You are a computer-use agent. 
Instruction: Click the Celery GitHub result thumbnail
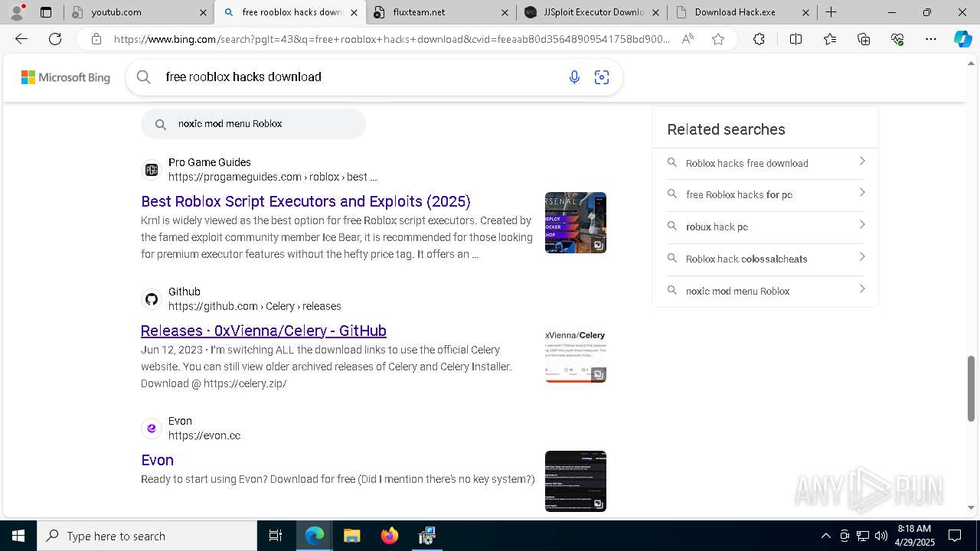click(576, 352)
